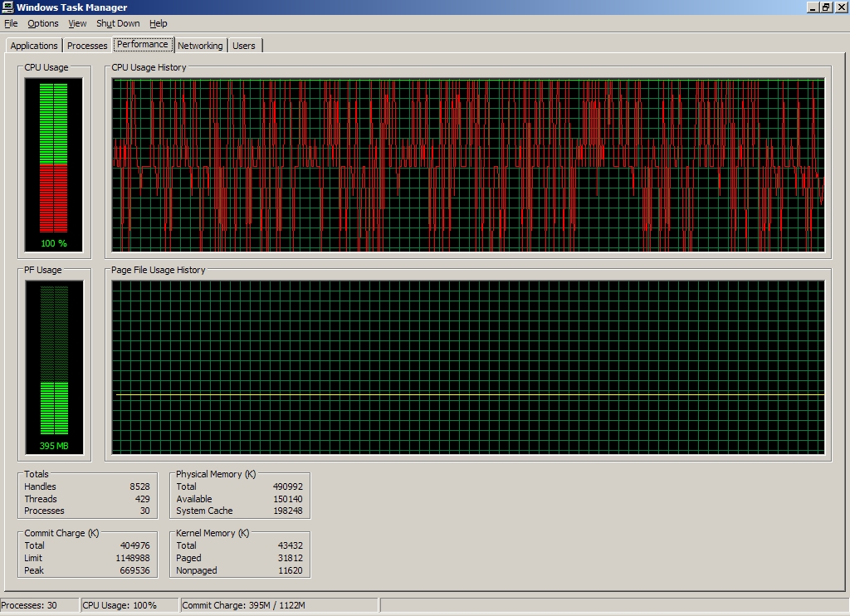The image size is (850, 616).
Task: Select the Performance tab
Action: 143,45
